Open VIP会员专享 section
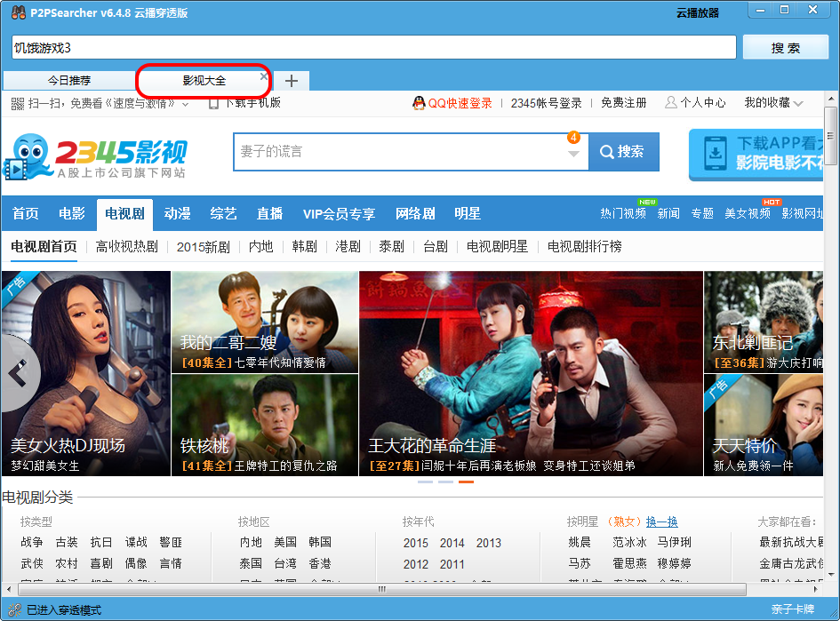 [x=339, y=214]
